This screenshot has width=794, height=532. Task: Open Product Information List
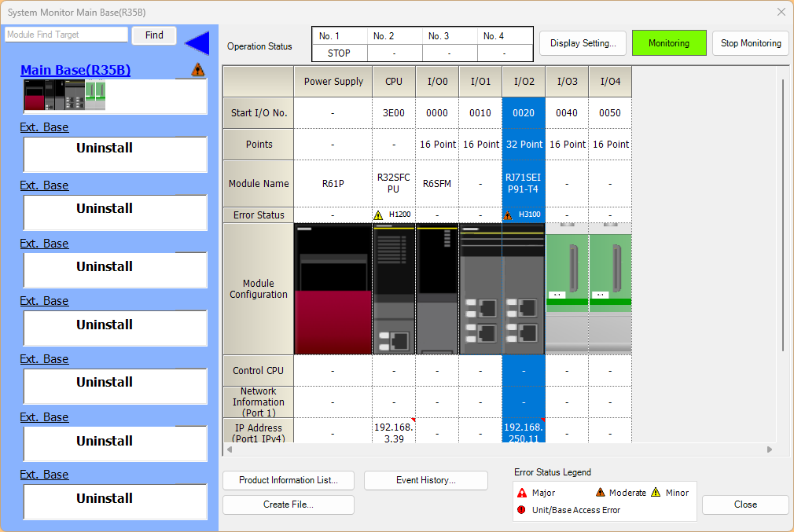coord(289,480)
